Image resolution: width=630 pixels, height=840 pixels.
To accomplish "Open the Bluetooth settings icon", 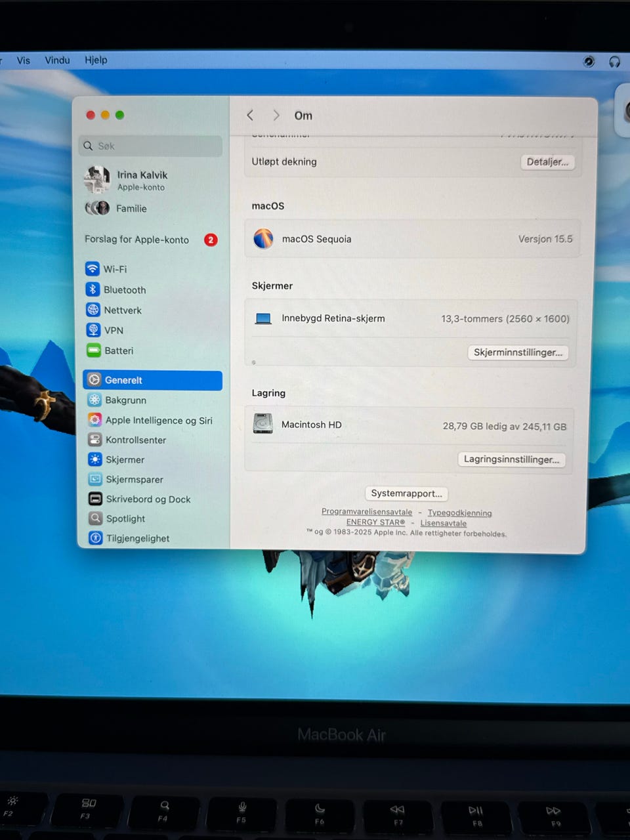I will coord(93,289).
